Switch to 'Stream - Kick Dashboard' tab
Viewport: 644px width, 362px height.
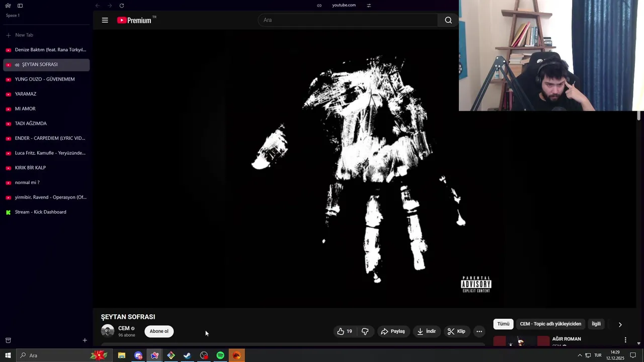pyautogui.click(x=46, y=212)
